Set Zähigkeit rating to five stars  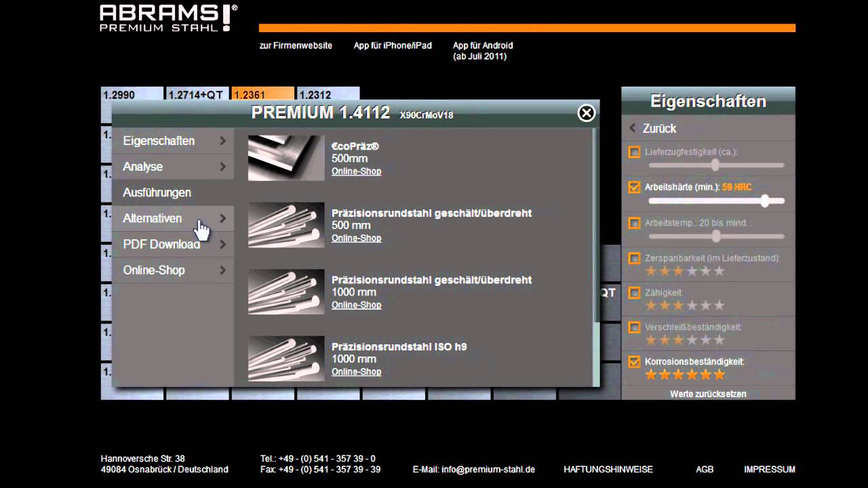[x=705, y=306]
